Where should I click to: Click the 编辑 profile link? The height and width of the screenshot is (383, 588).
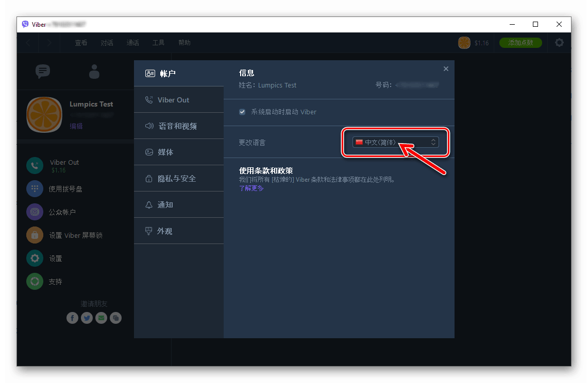[76, 126]
